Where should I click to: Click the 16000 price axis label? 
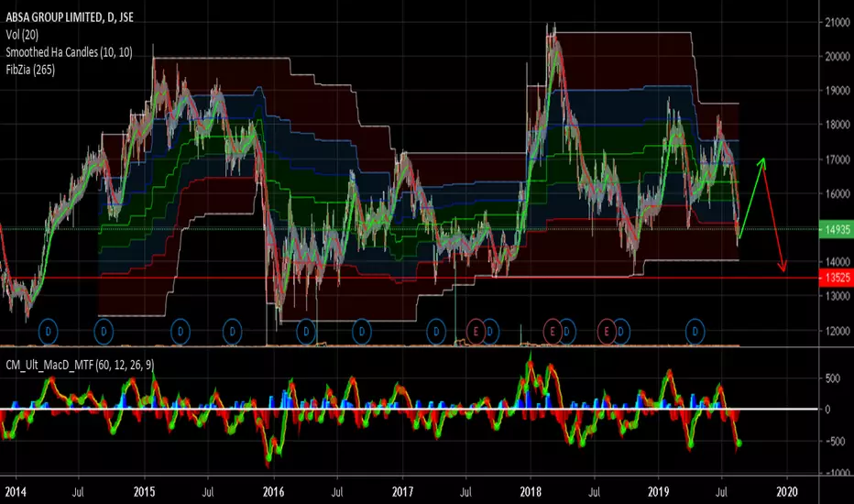tap(838, 194)
